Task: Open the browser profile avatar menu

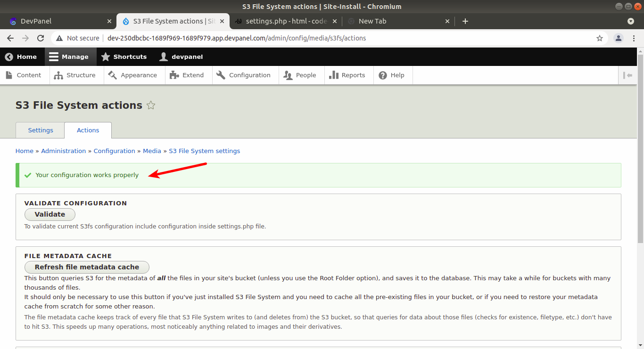Action: [618, 38]
